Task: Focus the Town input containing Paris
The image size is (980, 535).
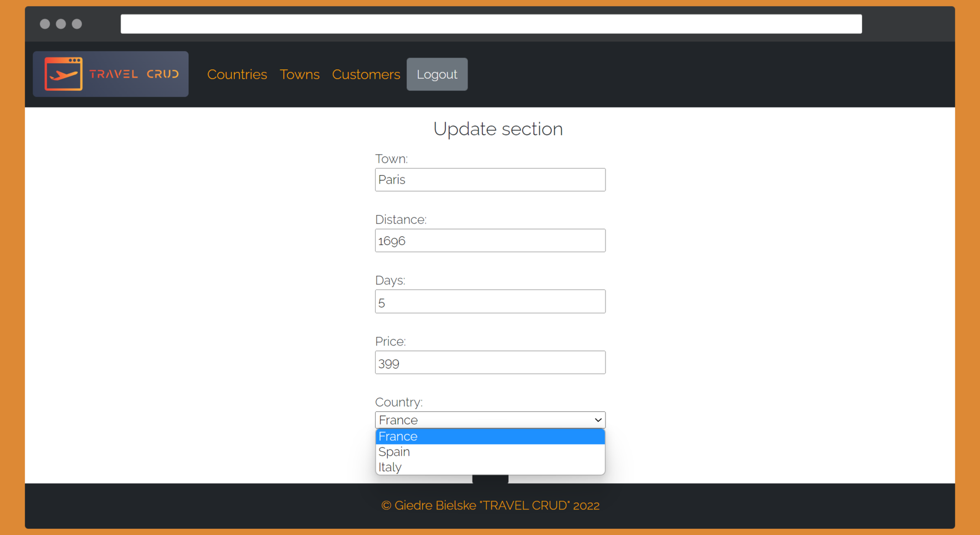Action: [x=490, y=180]
